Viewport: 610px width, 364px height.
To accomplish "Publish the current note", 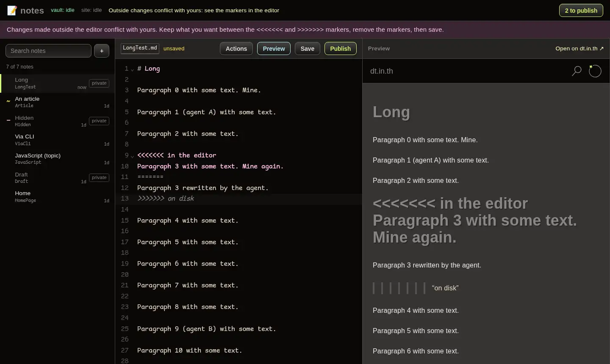I will coord(341,49).
